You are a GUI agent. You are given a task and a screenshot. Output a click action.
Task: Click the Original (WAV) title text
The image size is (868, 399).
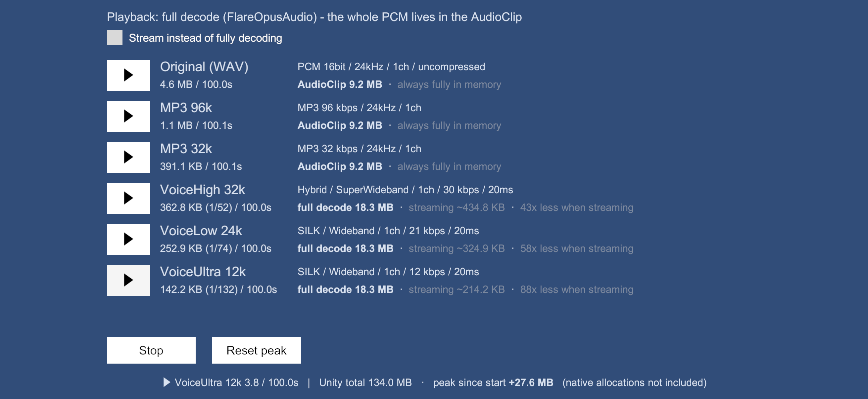204,67
